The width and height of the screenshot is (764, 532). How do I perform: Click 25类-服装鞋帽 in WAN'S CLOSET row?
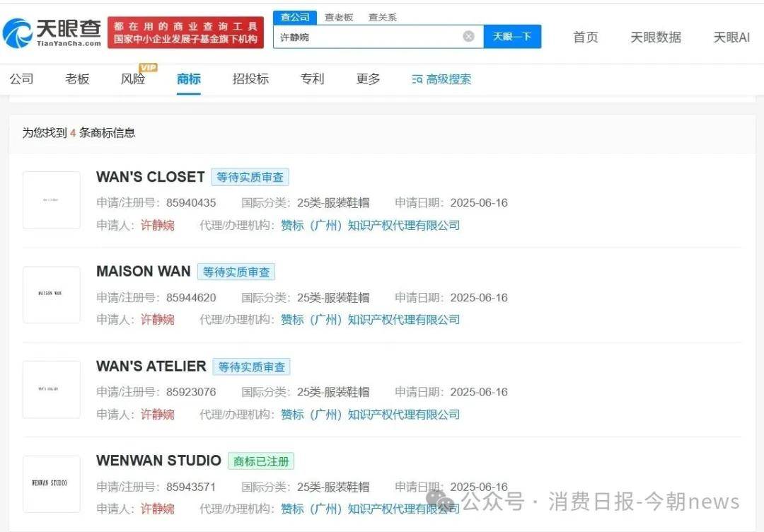pos(333,202)
